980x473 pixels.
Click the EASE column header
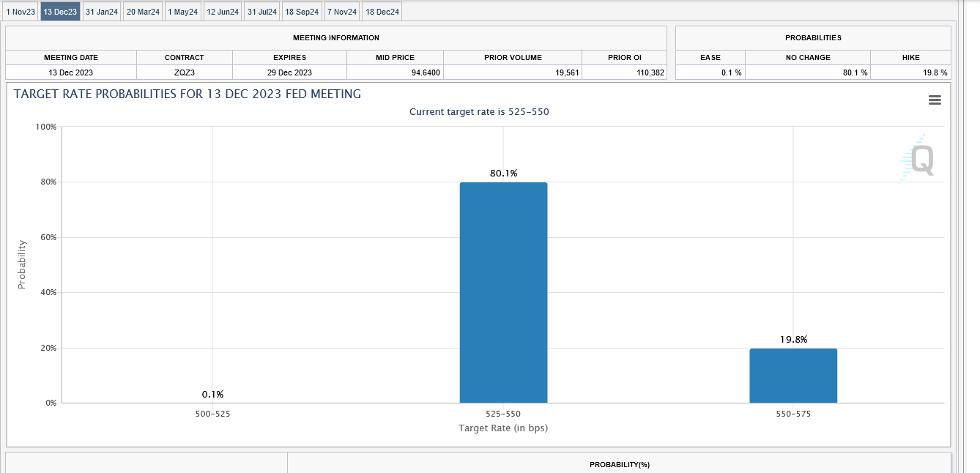(710, 57)
